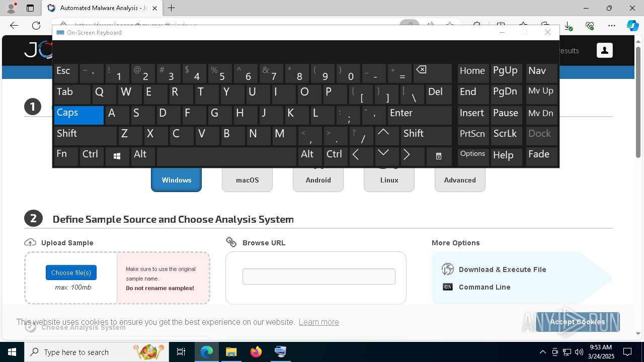Click the Nav key
Image resolution: width=644 pixels, height=362 pixels.
(x=541, y=73)
